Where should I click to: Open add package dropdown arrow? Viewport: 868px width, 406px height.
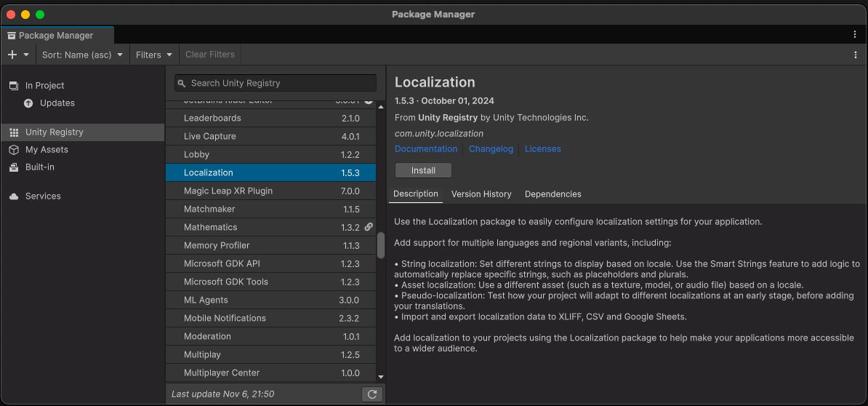26,55
